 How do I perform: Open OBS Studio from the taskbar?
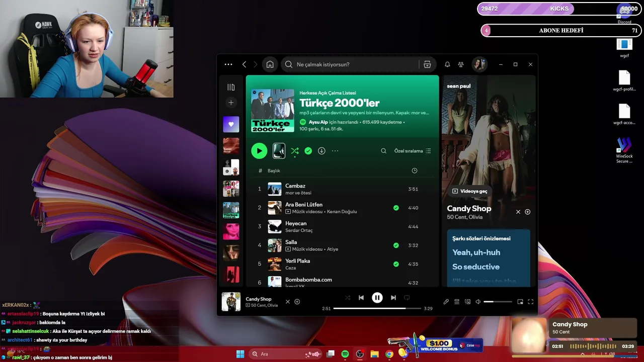coord(360,354)
